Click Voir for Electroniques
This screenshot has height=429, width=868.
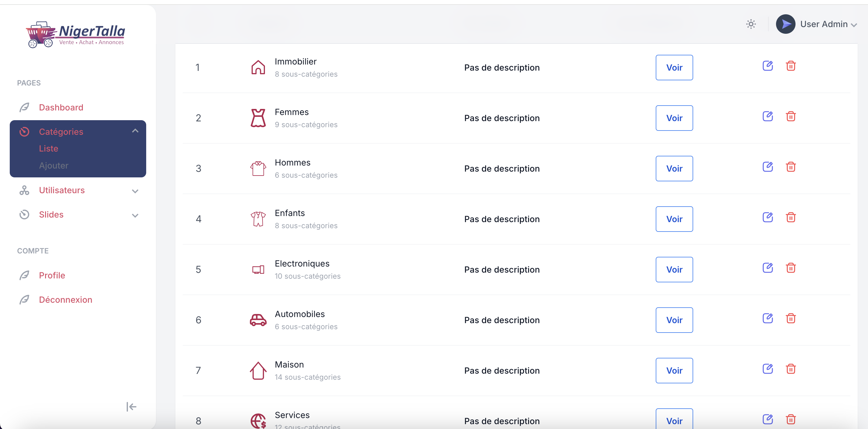674,269
